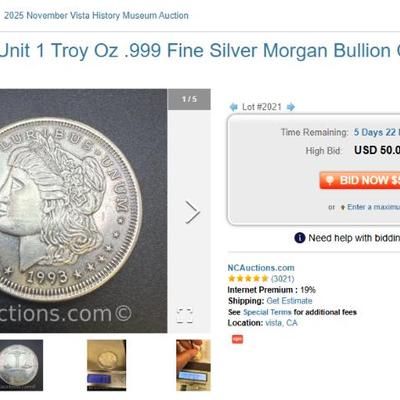Visit the NCAuctions.com seller page

point(261,268)
